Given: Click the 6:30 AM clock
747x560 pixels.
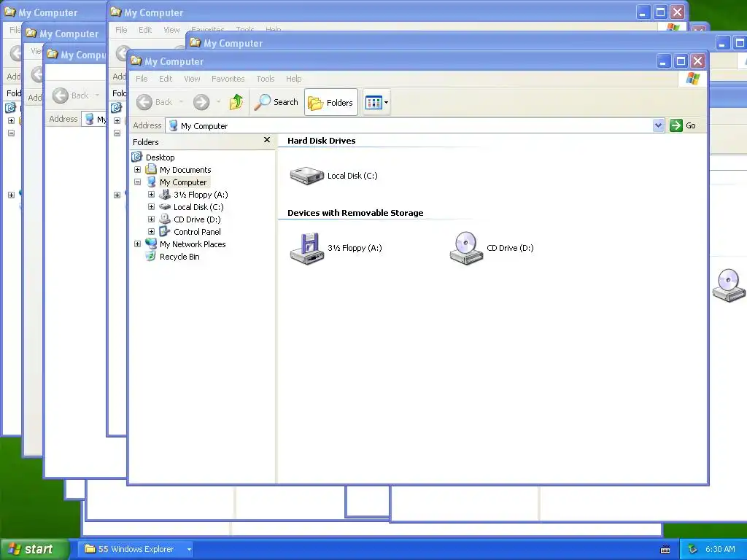Looking at the screenshot, I should click(x=720, y=549).
